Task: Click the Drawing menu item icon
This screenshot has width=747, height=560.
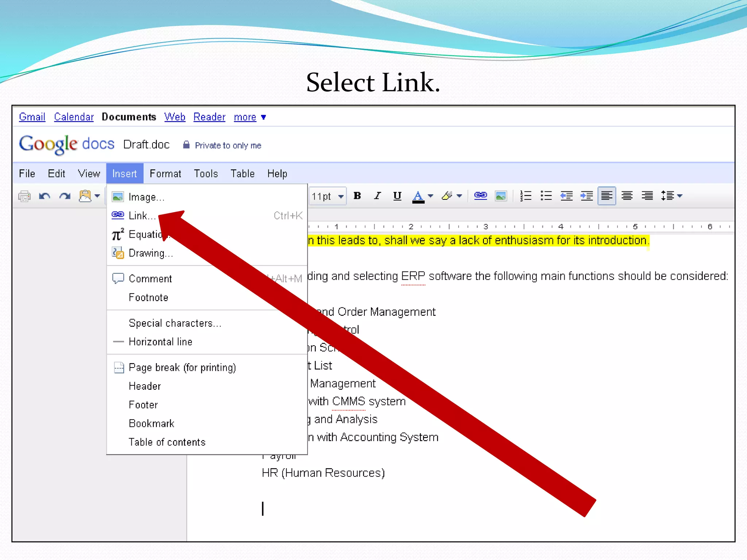Action: [x=118, y=253]
